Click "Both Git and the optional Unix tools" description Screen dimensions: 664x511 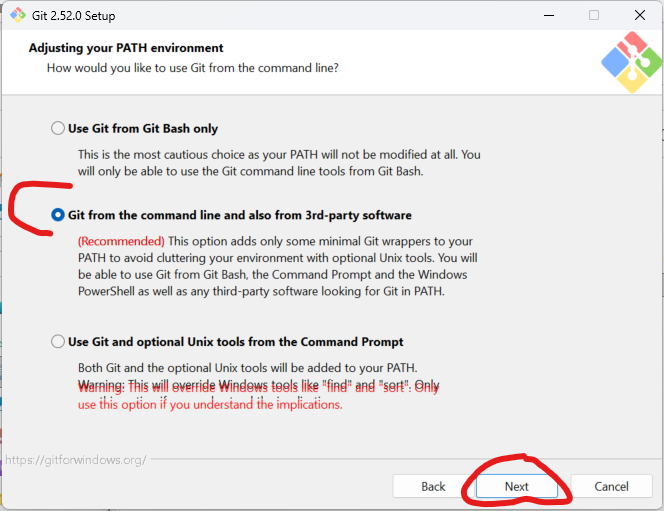click(x=248, y=367)
